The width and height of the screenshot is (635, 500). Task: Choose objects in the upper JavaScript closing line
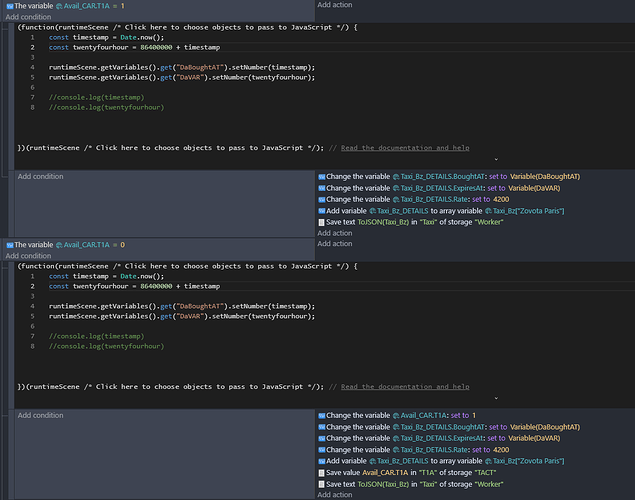click(x=198, y=148)
